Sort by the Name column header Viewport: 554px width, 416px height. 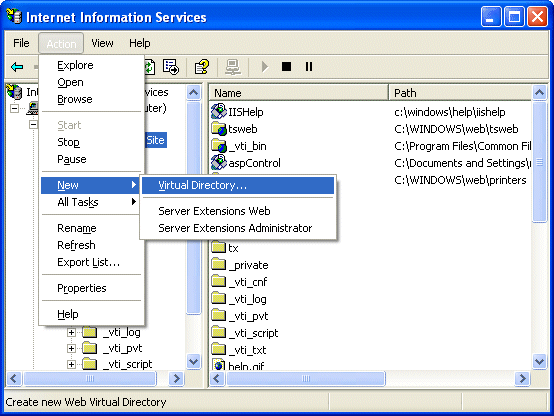[299, 93]
